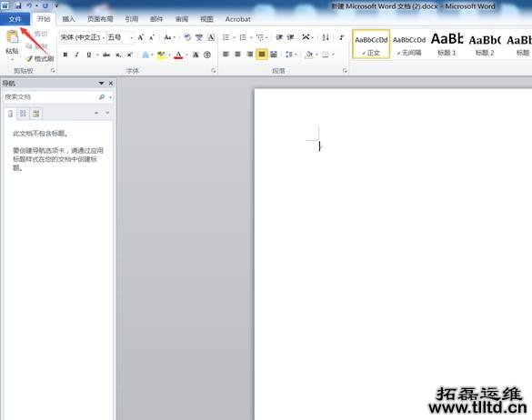Switch to the 引用 (References) tab
Viewport: 532px width, 420px height.
131,19
